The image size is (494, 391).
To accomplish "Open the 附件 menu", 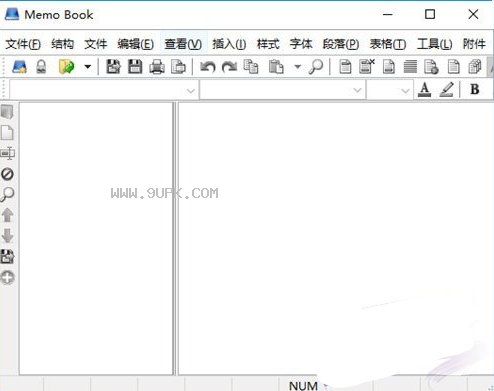I will tap(474, 44).
